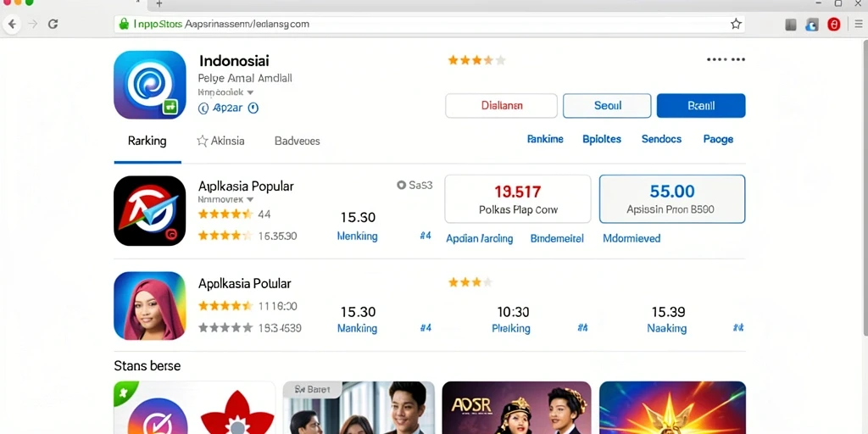Open the app icon with woman in hijab
868x434 pixels.
click(x=149, y=305)
